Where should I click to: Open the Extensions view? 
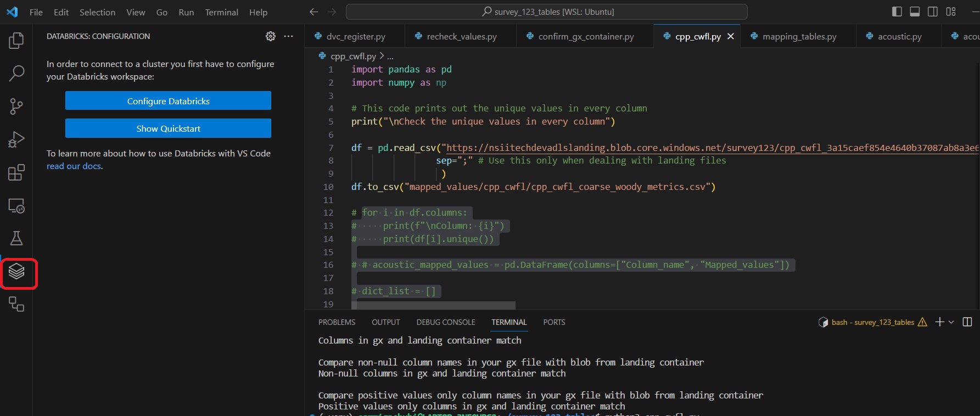(16, 172)
